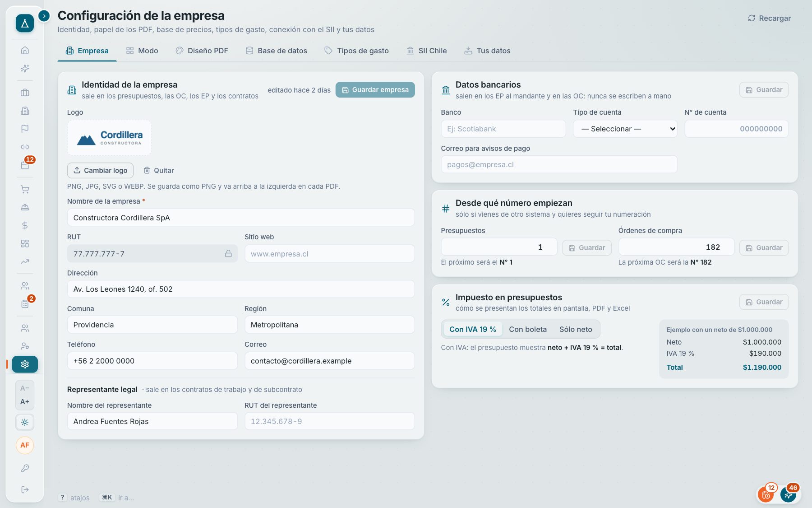Open the Tipos de gasto tab
Image resolution: width=812 pixels, height=508 pixels.
357,51
